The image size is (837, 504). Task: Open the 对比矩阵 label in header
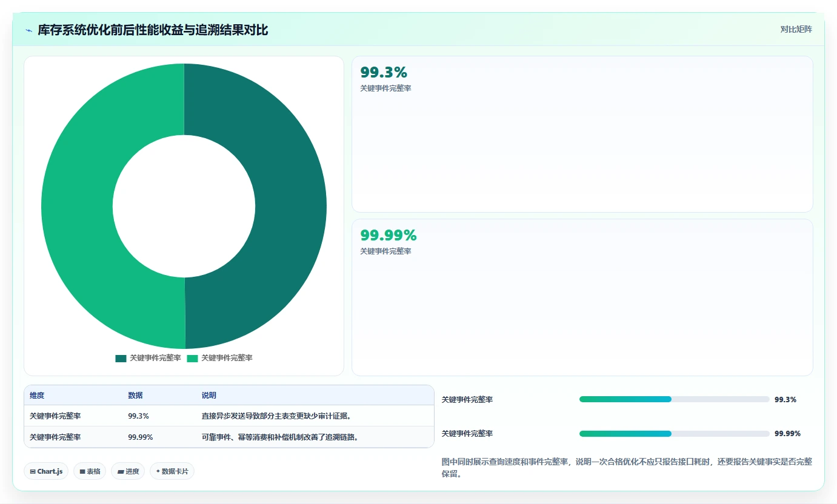tap(796, 29)
